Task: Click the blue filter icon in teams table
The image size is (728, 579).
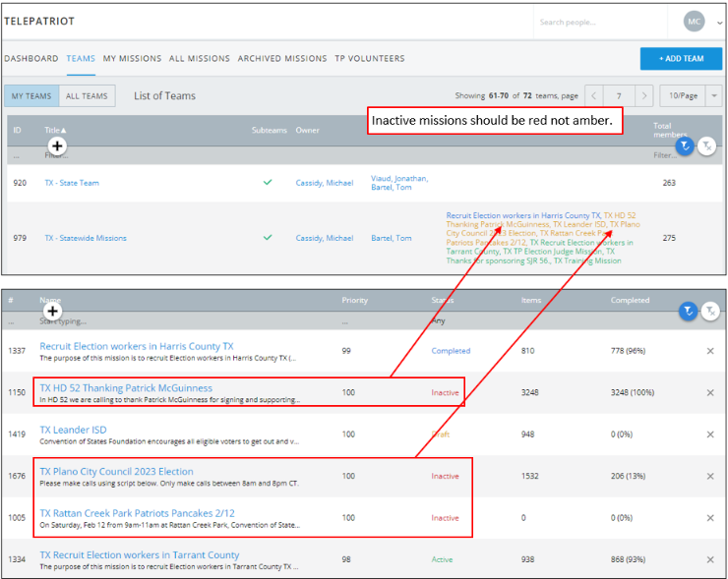Action: pyautogui.click(x=685, y=145)
